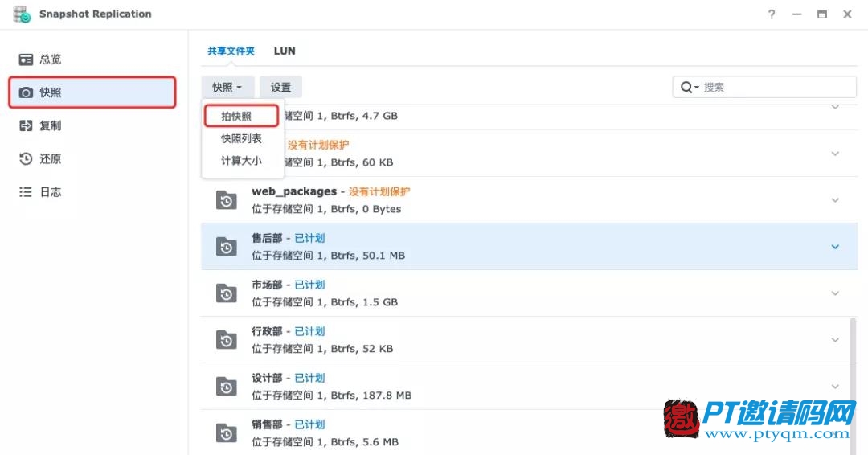The height and width of the screenshot is (455, 868).
Task: Choose 快照列表 from the dropdown menu
Action: coord(242,138)
